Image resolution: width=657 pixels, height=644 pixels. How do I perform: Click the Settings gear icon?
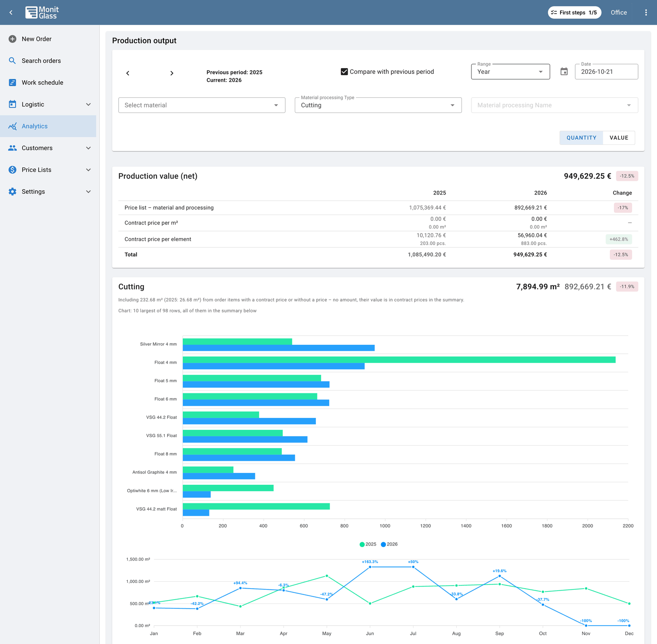click(13, 191)
